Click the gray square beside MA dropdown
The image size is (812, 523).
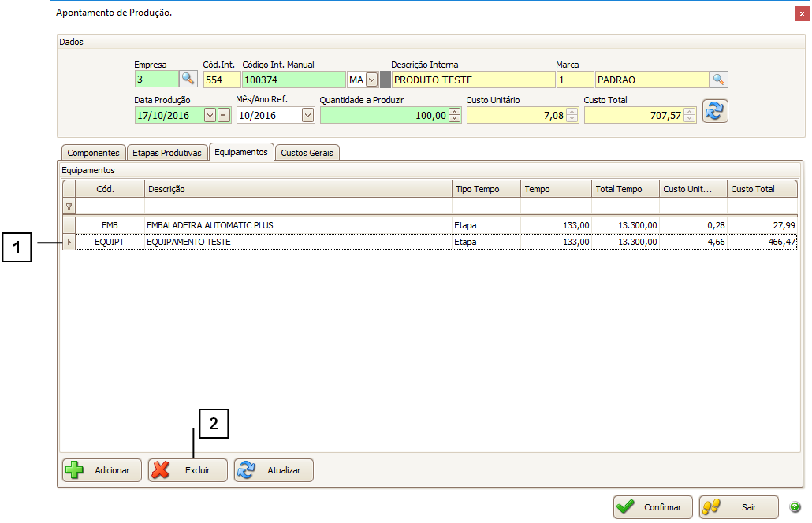386,80
